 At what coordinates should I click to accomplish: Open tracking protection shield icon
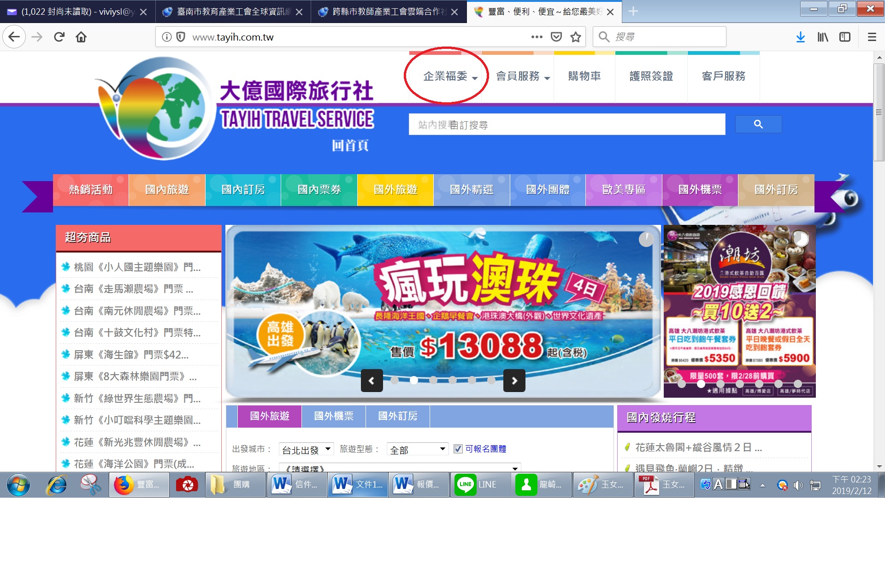coord(181,37)
